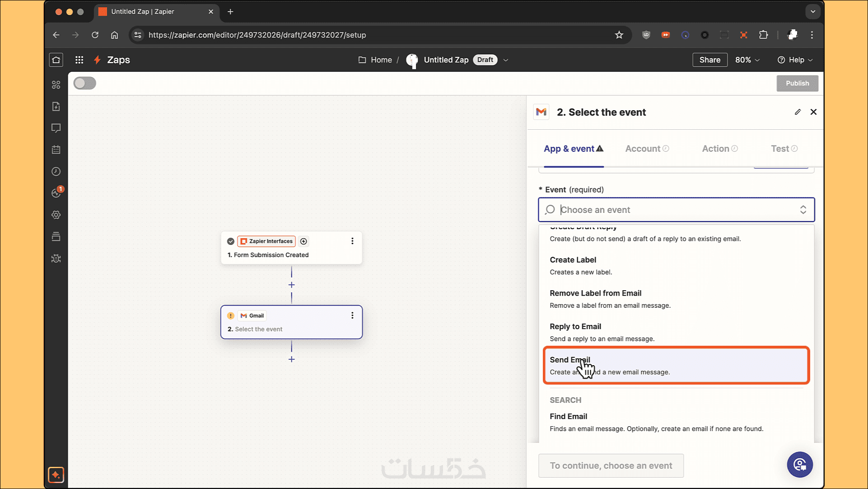
Task: Open settings gear in left sidebar
Action: (x=56, y=215)
